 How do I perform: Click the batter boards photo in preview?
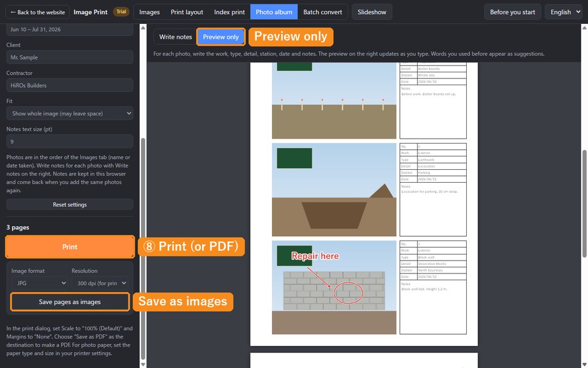pyautogui.click(x=334, y=101)
